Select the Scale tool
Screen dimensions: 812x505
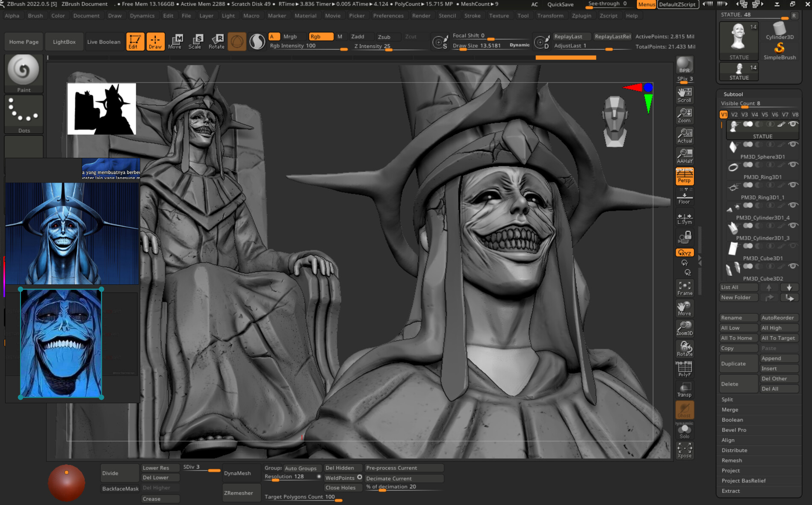196,41
